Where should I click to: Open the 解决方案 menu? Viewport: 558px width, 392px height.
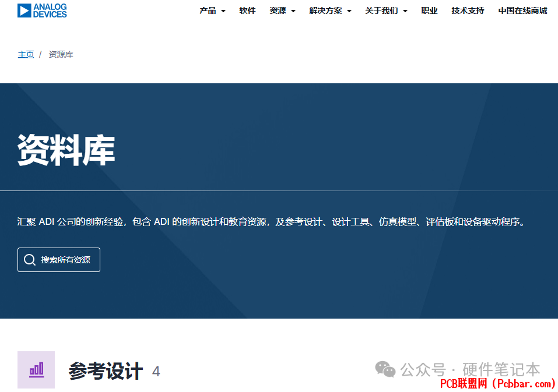tap(325, 10)
